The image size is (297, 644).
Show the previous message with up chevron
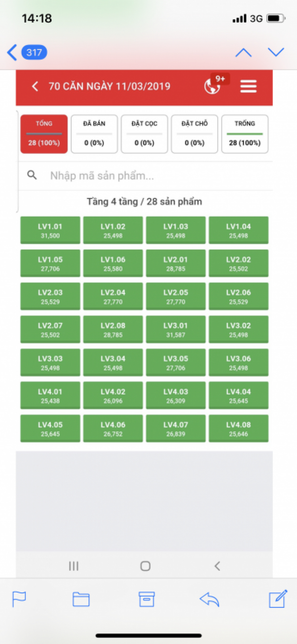click(x=243, y=52)
